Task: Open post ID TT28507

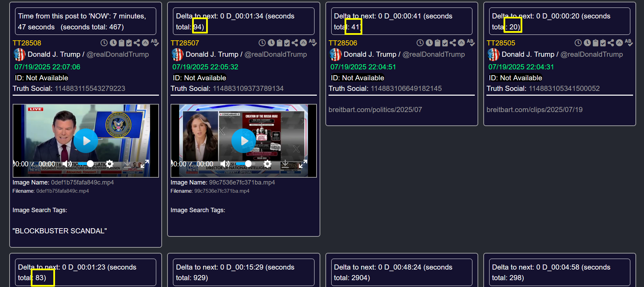Action: pos(185,43)
